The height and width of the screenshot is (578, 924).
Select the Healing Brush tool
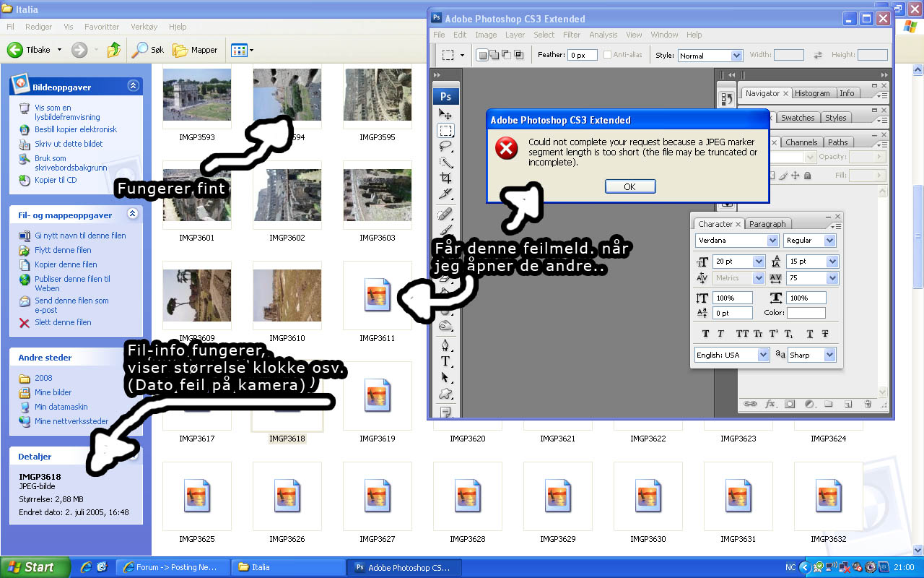tap(445, 214)
